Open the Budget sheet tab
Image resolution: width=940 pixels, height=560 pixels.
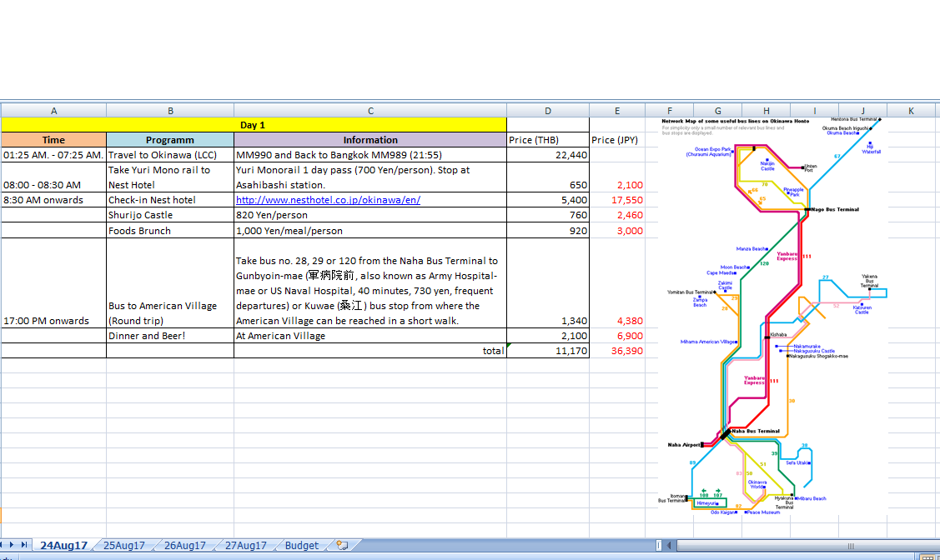[x=301, y=546]
